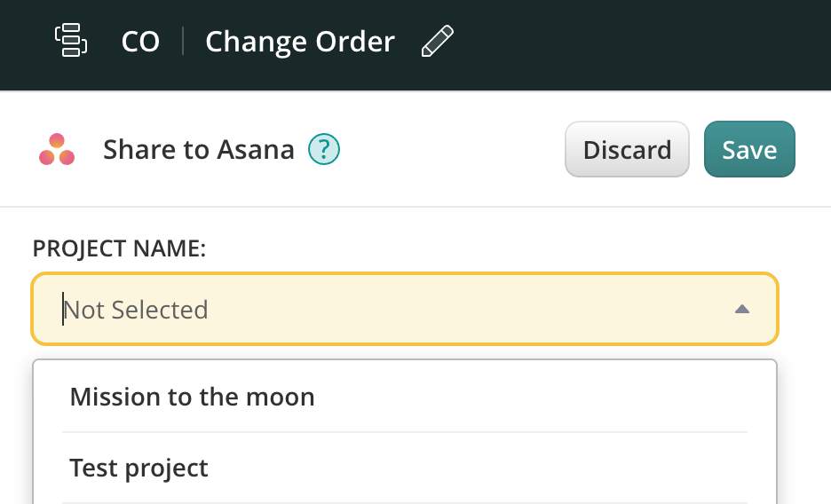
Task: Click the Project Name combo box field
Action: pyautogui.click(x=405, y=309)
